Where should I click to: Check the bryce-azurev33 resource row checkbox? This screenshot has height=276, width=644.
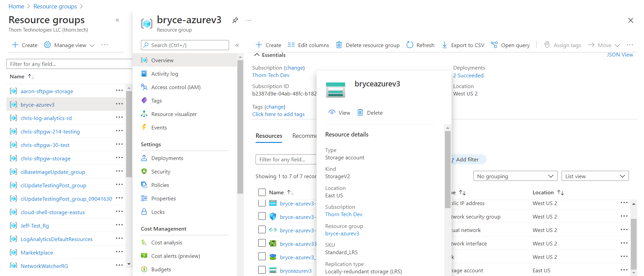coord(262,243)
